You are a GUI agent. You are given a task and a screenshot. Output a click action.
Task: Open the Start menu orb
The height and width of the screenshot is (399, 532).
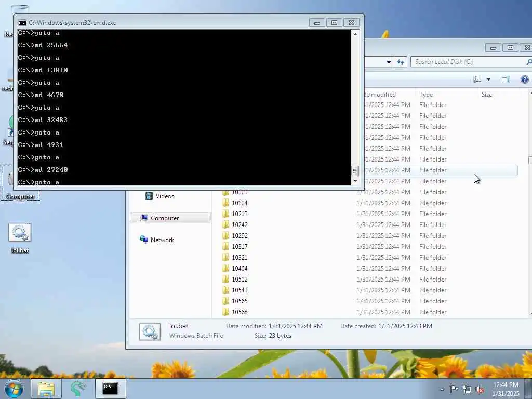tap(14, 389)
